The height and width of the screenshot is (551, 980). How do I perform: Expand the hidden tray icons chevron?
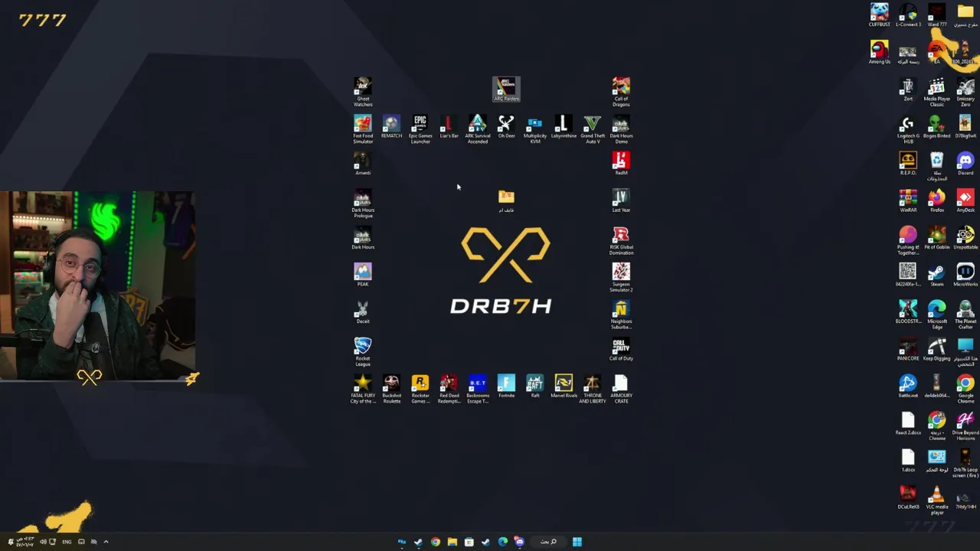[106, 542]
